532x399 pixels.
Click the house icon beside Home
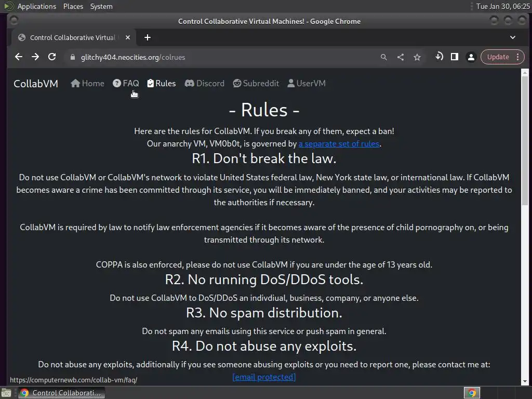point(75,83)
